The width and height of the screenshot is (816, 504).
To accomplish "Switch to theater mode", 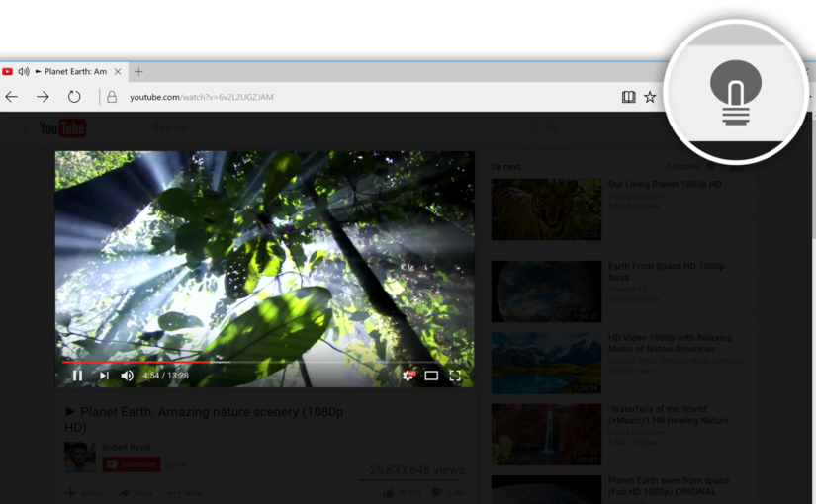I will tap(431, 375).
